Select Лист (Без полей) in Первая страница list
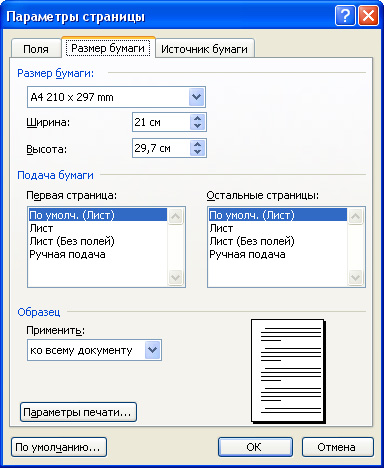The height and width of the screenshot is (468, 384). [98, 241]
